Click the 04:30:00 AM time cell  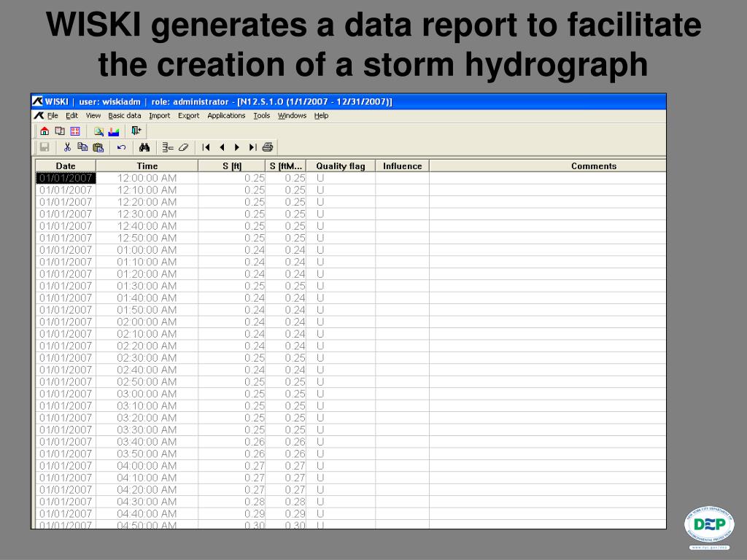pos(147,502)
